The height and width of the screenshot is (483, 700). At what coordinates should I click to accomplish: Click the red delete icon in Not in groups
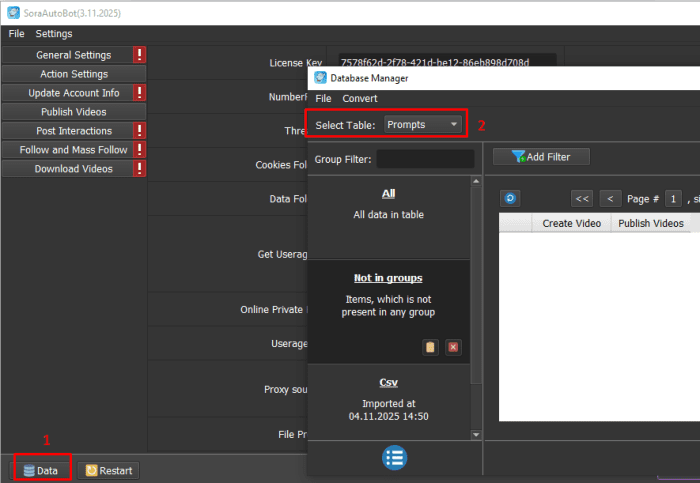453,346
